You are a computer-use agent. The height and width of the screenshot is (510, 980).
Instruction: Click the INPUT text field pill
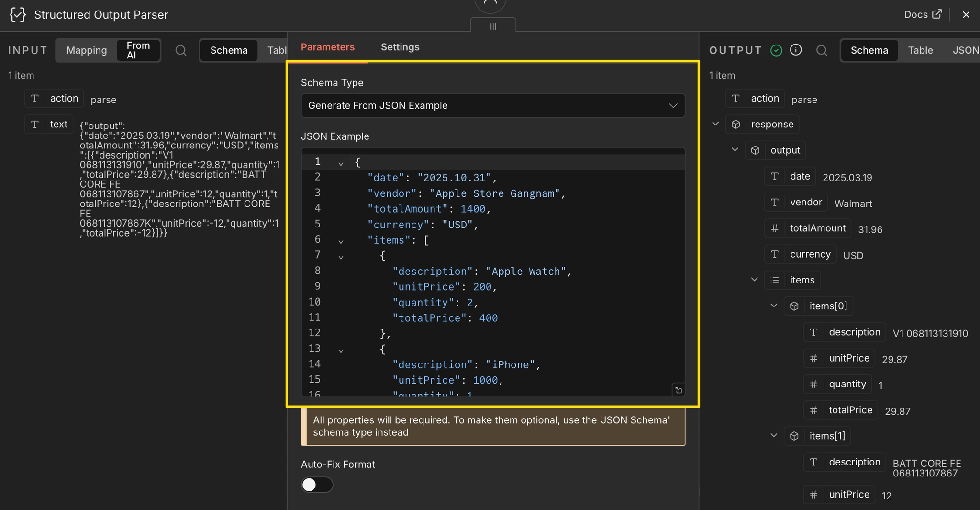click(49, 124)
